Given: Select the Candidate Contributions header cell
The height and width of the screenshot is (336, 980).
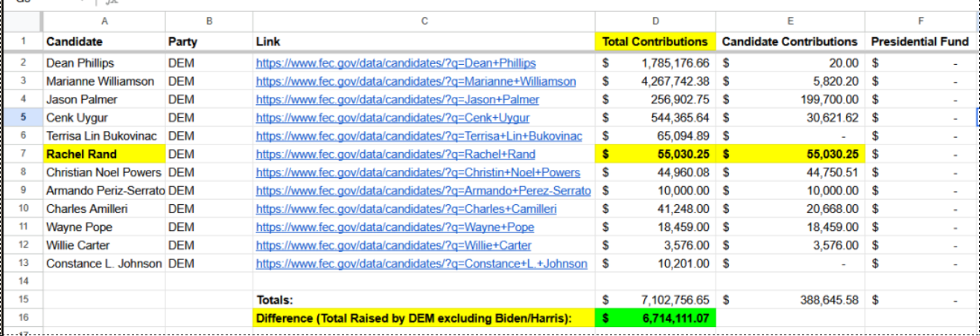Looking at the screenshot, I should (x=789, y=42).
